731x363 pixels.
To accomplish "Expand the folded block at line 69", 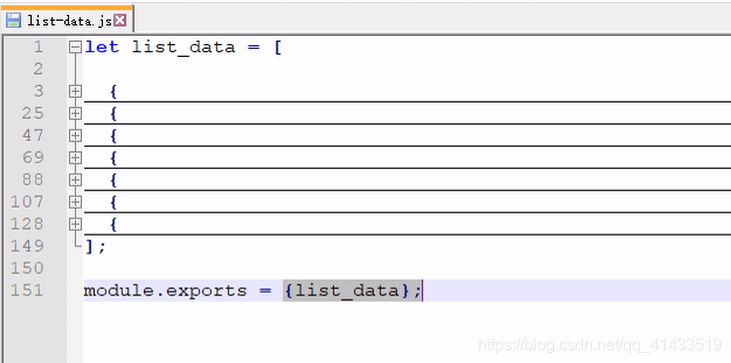I will click(75, 158).
